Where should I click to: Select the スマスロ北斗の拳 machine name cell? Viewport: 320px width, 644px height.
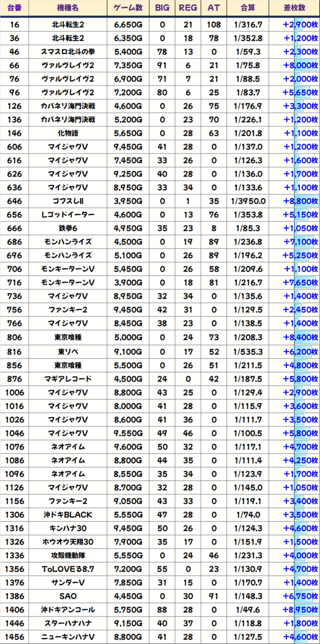pos(68,52)
